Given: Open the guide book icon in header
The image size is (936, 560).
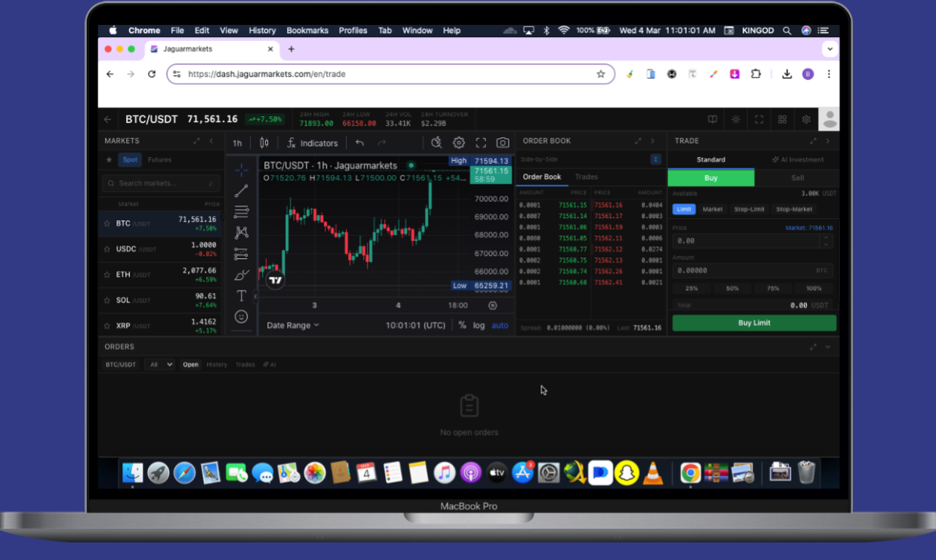Looking at the screenshot, I should click(712, 119).
